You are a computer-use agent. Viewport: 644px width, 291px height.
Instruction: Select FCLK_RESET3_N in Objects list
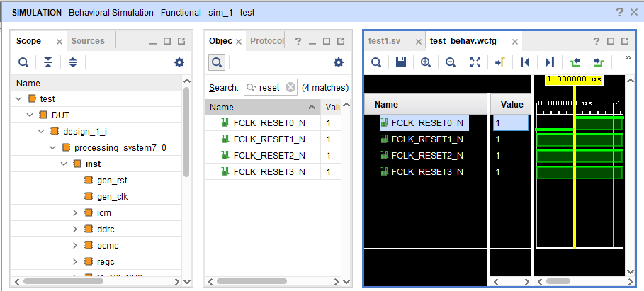click(269, 172)
